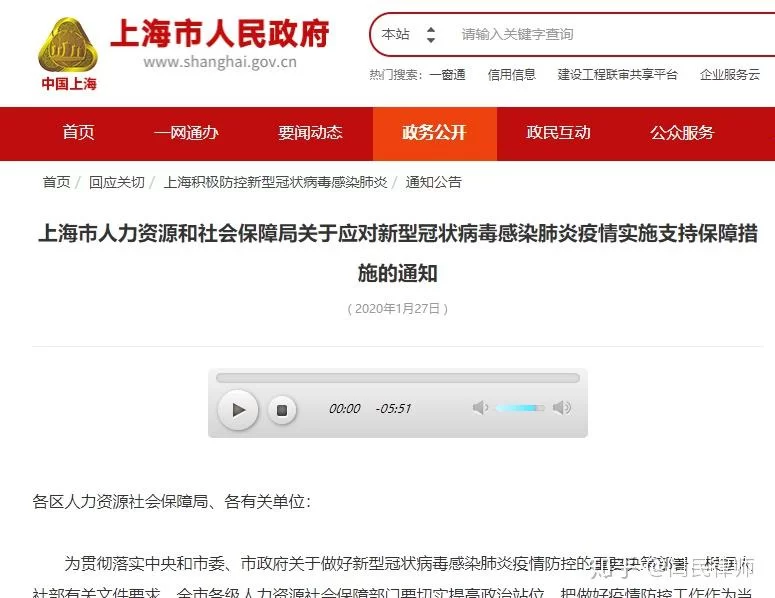
Task: Play the audio reading of the notice
Action: [238, 409]
